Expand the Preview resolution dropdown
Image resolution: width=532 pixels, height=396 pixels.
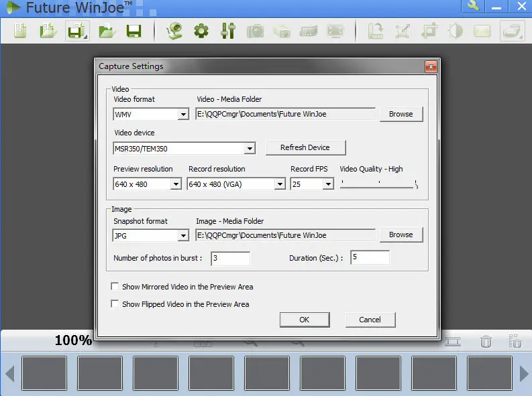[176, 184]
